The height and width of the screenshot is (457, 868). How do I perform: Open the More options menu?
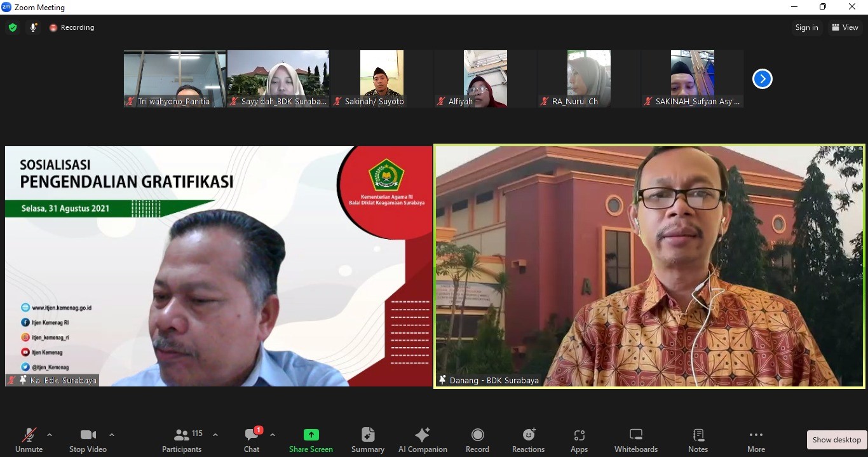coord(756,440)
